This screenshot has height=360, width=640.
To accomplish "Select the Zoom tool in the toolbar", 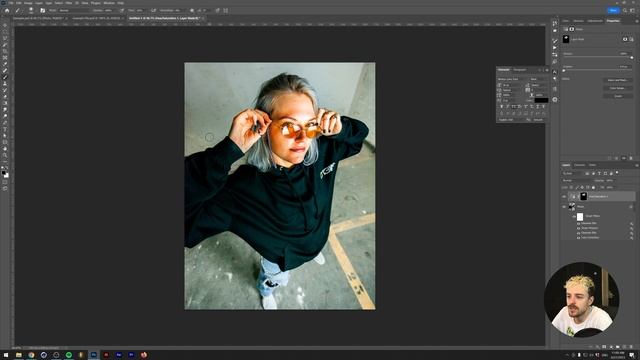I will pos(5,156).
